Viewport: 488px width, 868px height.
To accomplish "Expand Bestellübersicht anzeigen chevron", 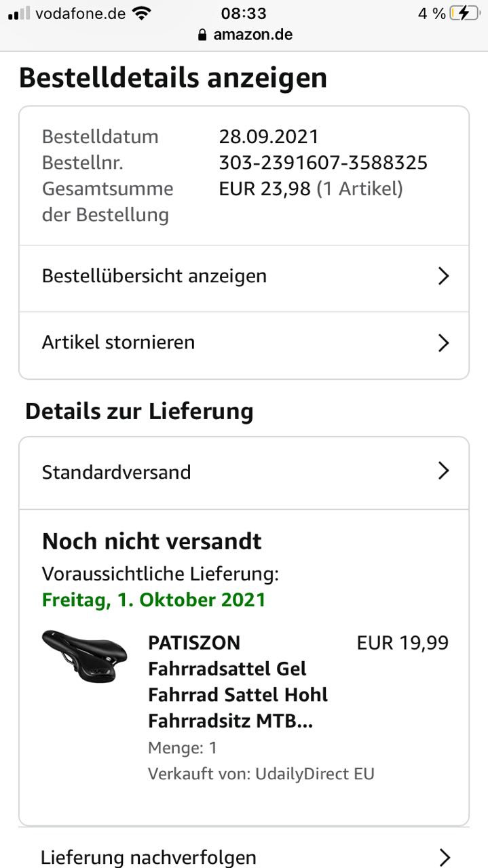I will pyautogui.click(x=443, y=276).
